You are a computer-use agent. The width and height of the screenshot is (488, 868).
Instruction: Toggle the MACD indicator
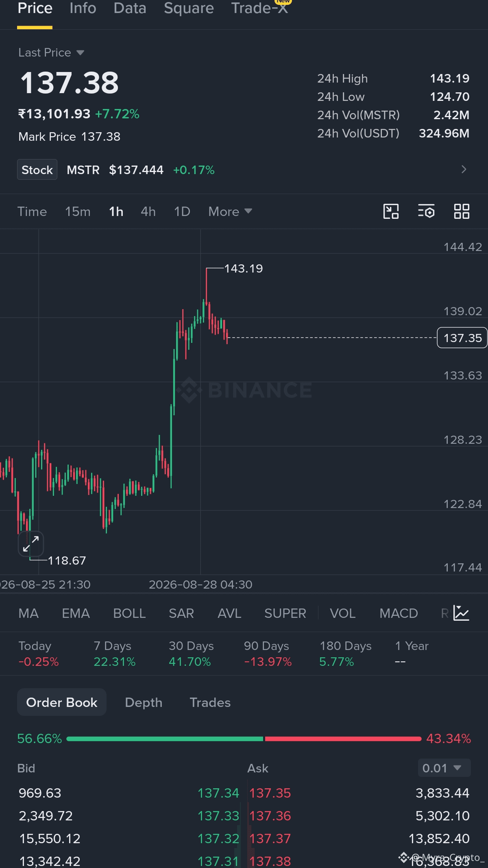coord(399,613)
